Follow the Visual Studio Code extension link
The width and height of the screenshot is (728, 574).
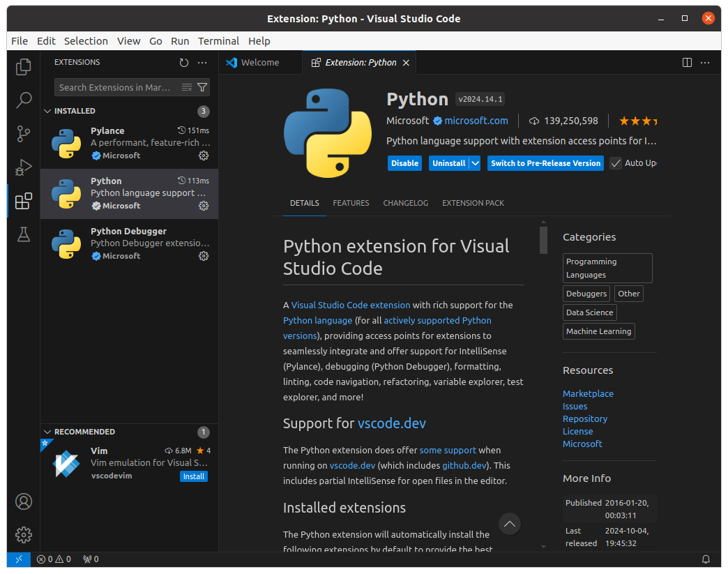(351, 305)
